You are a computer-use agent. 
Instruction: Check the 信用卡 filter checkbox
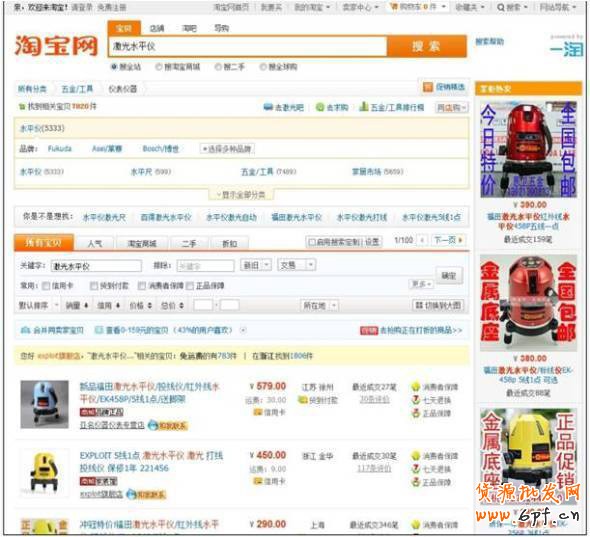(x=46, y=286)
